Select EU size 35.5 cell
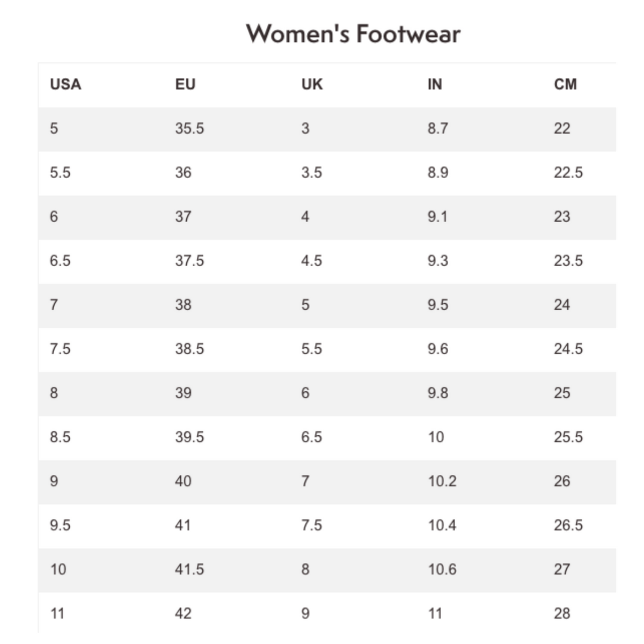The image size is (644, 644). [x=189, y=128]
